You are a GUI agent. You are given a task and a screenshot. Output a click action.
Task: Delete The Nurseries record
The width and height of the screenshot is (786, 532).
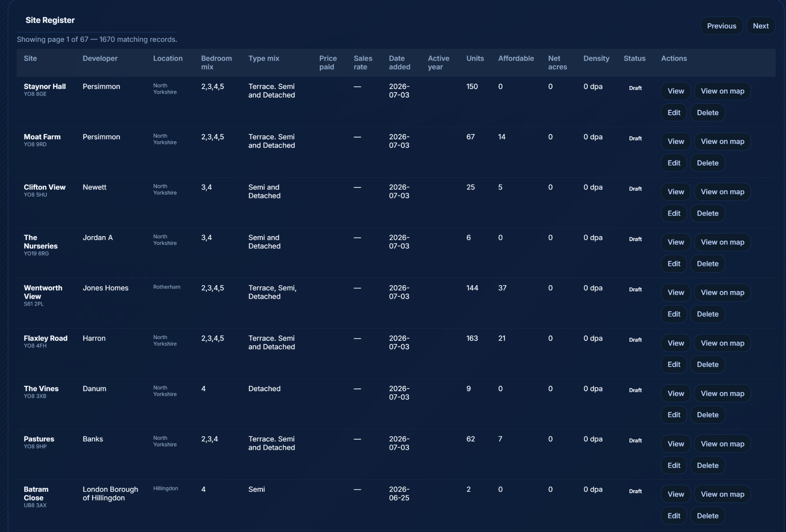707,263
